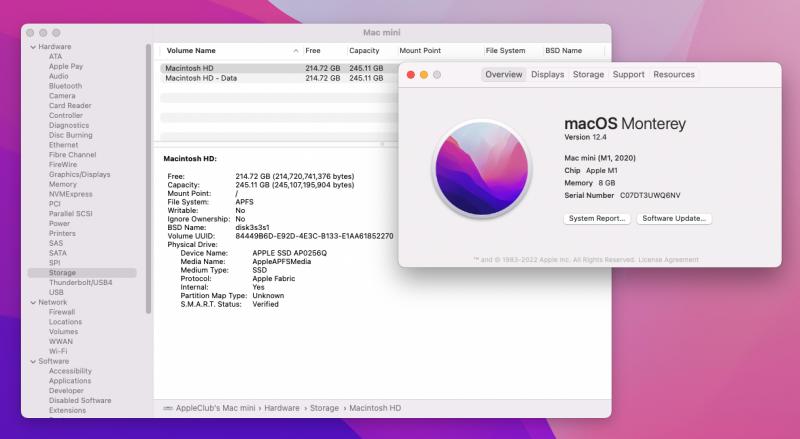Select FireWire in sidebar
This screenshot has width=800, height=439.
[x=63, y=164]
